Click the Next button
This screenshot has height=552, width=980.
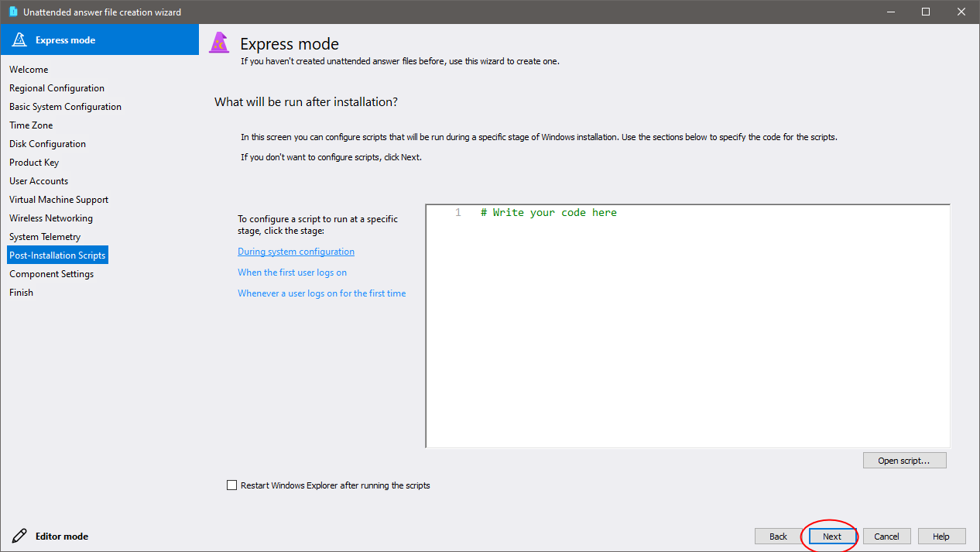(832, 537)
